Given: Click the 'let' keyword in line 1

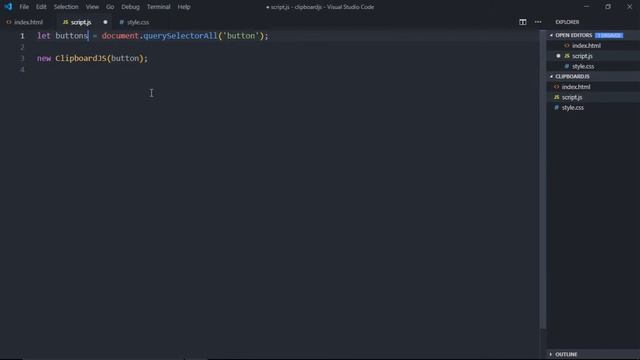Looking at the screenshot, I should click(x=44, y=36).
